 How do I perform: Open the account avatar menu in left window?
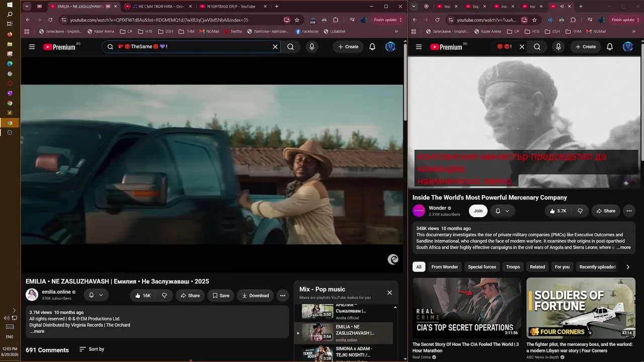coord(390,47)
